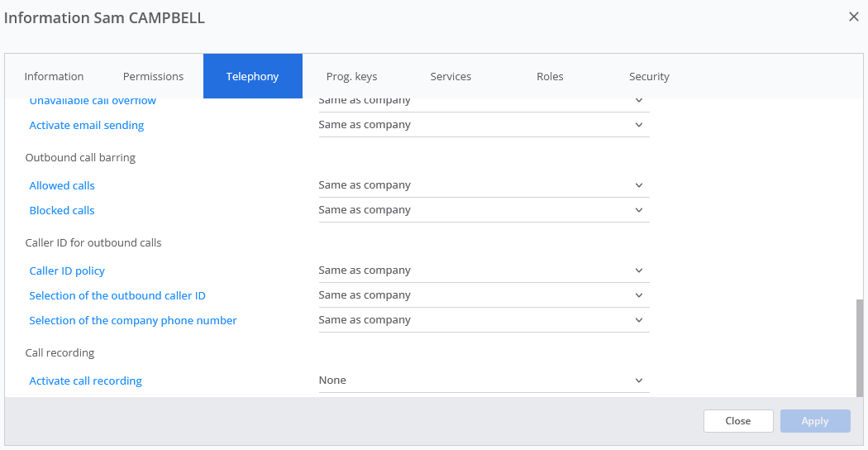Click the Caller ID policy link
Screen dimensions: 868x450
point(67,271)
